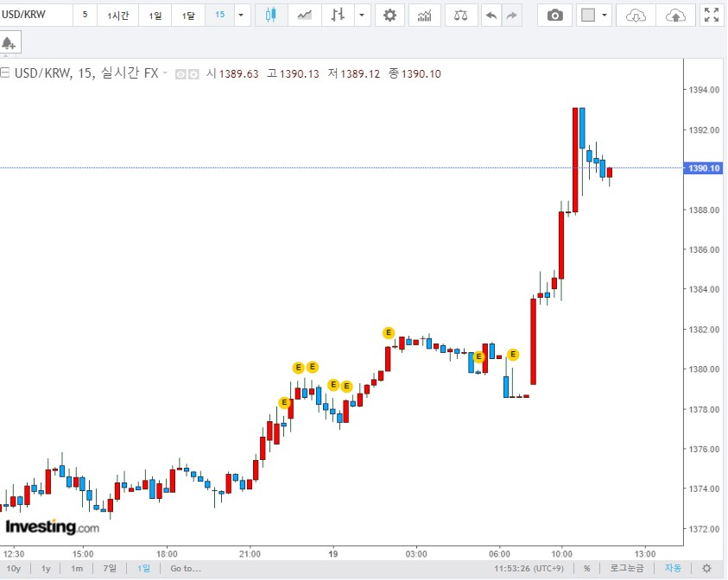Set range to 7일
728x580 pixels.
coord(110,569)
